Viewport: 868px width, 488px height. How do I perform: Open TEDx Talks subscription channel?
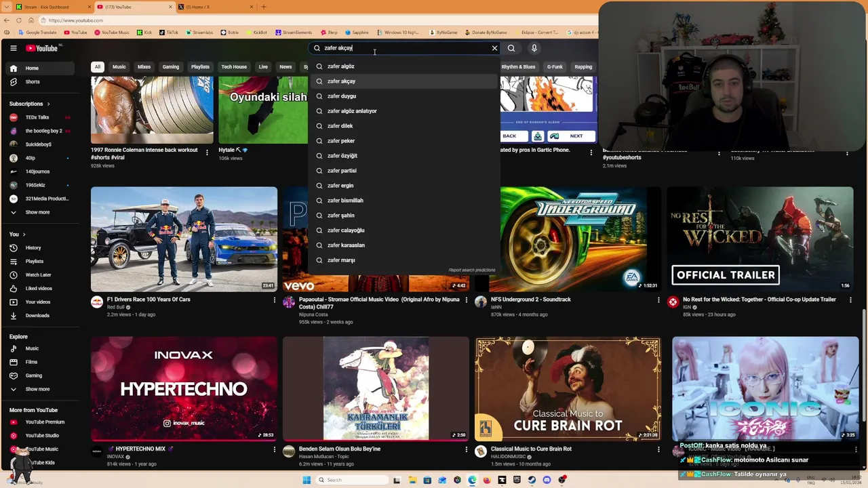pos(39,117)
